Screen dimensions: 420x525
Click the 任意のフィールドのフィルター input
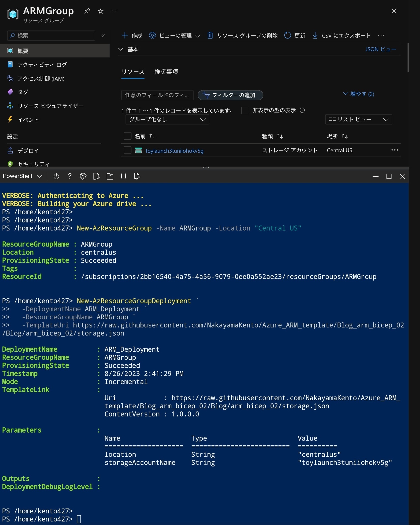tap(157, 95)
